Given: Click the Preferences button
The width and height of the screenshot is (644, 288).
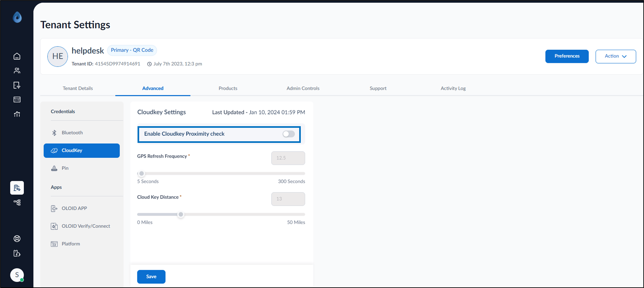Looking at the screenshot, I should coord(567,56).
